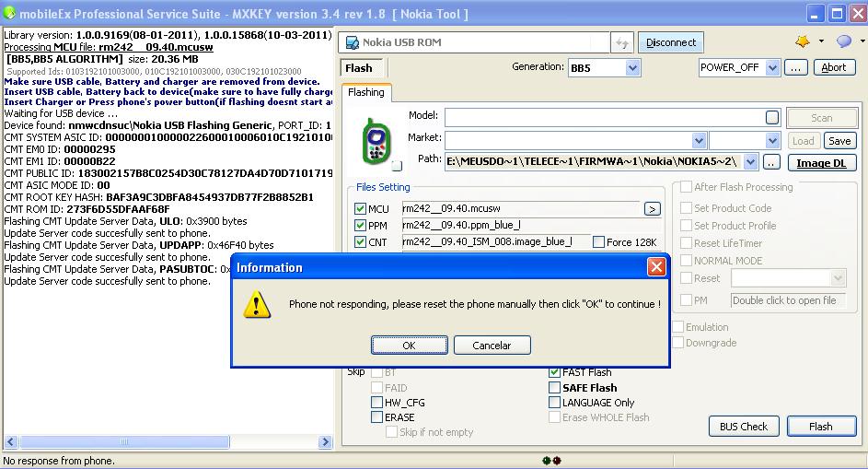868x469 pixels.
Task: Click the Abort button
Action: click(834, 67)
